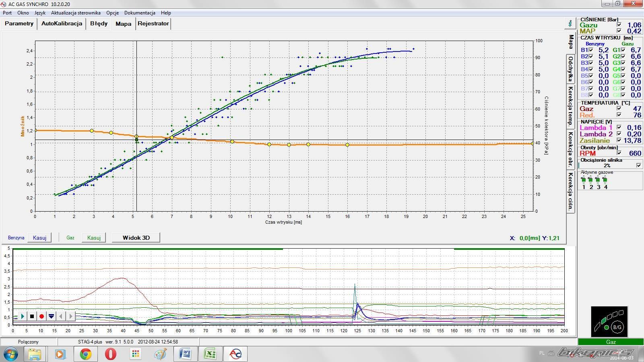The image size is (644, 362).
Task: Open the colored grid app on the taskbar
Action: pyautogui.click(x=136, y=354)
